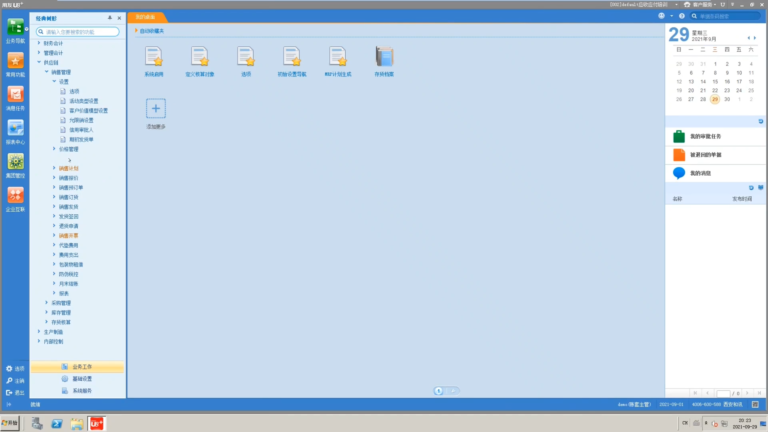768x432 pixels.
Task: Click the plus tile to add shortcuts
Action: click(x=156, y=108)
